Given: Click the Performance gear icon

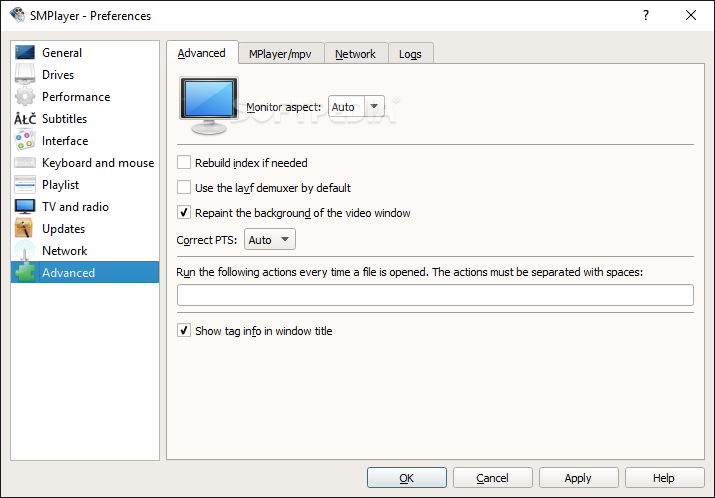Looking at the screenshot, I should pos(25,96).
